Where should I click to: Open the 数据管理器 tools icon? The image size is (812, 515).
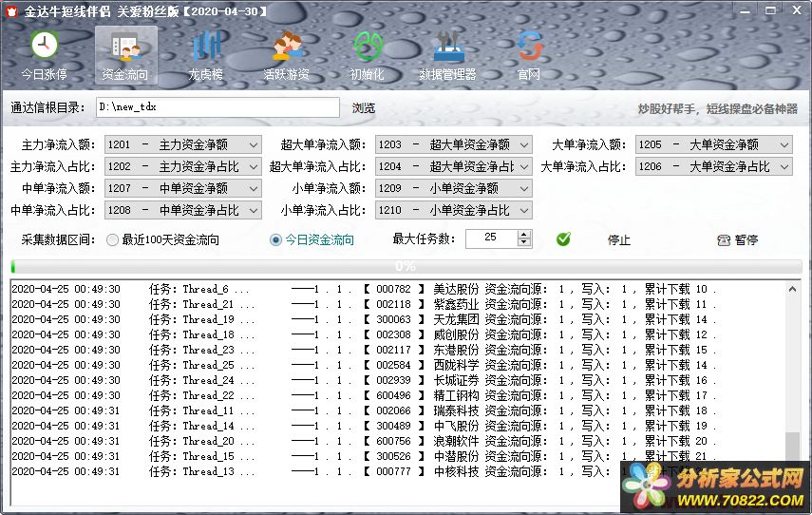point(448,46)
